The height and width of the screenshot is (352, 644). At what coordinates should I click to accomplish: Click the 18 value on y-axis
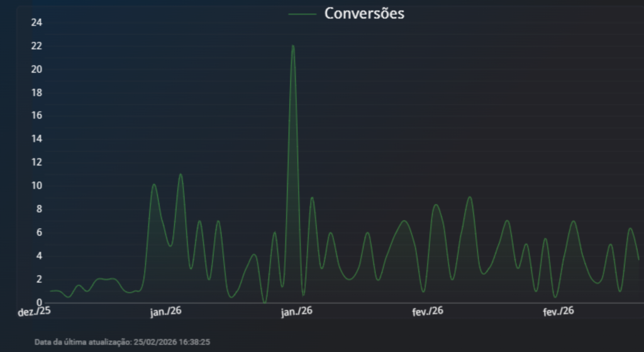coord(36,93)
